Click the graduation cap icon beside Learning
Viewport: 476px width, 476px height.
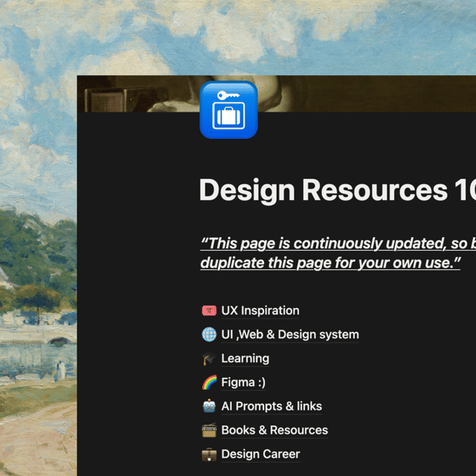tap(209, 358)
